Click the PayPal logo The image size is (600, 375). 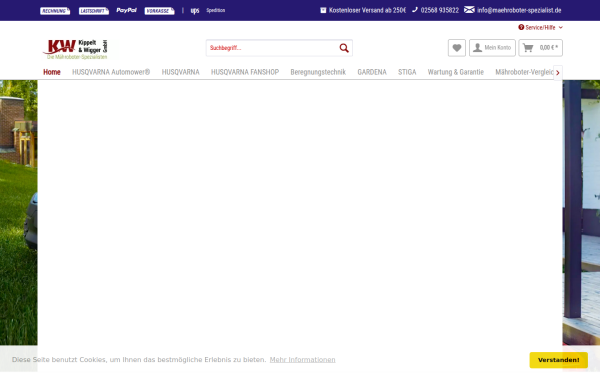click(x=127, y=10)
